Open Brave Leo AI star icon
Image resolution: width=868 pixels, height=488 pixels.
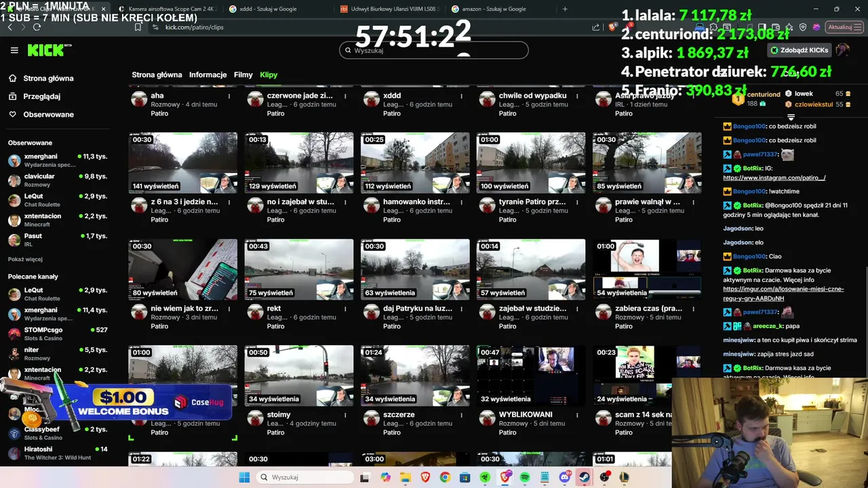[x=789, y=27]
